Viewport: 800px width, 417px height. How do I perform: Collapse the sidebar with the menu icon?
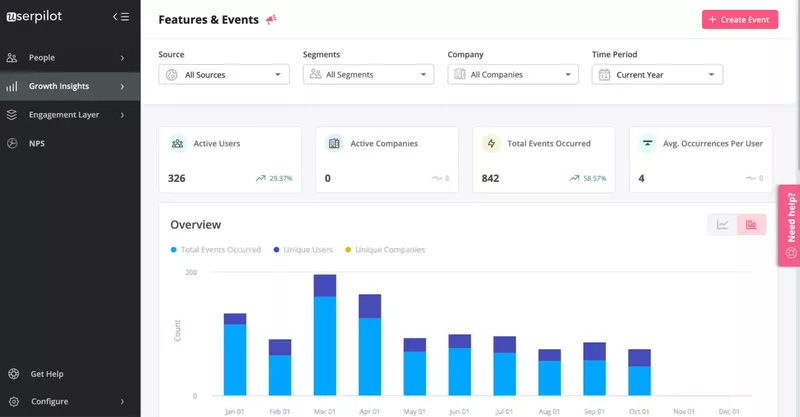pos(121,16)
